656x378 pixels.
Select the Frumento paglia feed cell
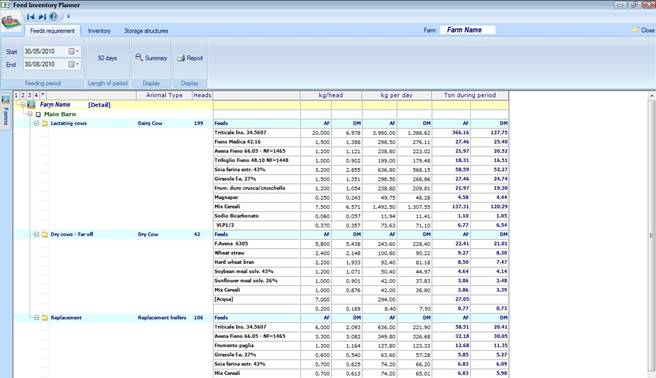(256, 345)
